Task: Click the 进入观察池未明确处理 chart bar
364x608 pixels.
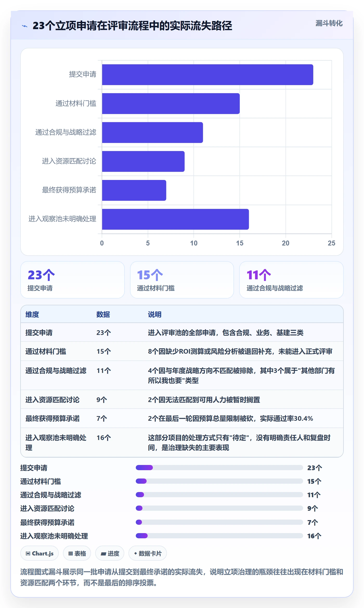Action: [175, 219]
